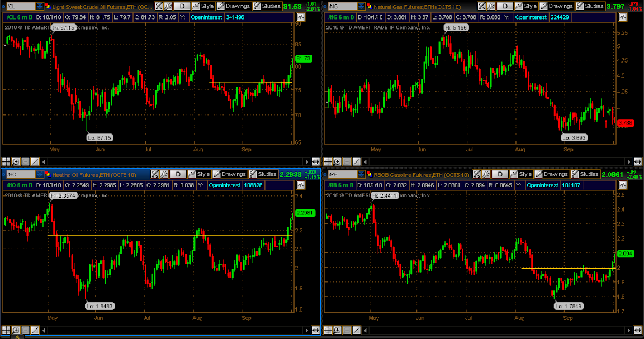Click the OpenInterest label in the /CL data row
The image size is (644, 339).
tap(207, 17)
